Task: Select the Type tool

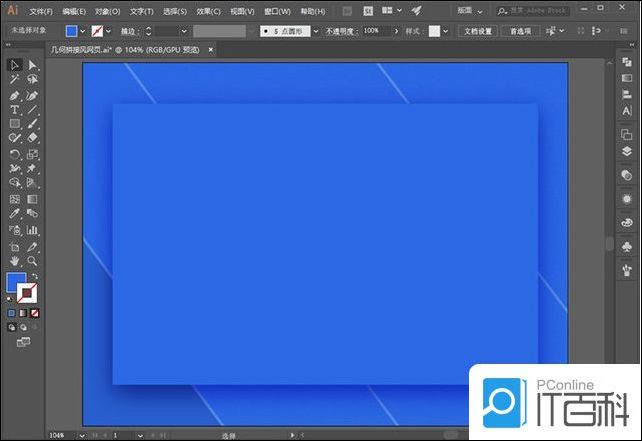Action: [x=15, y=110]
